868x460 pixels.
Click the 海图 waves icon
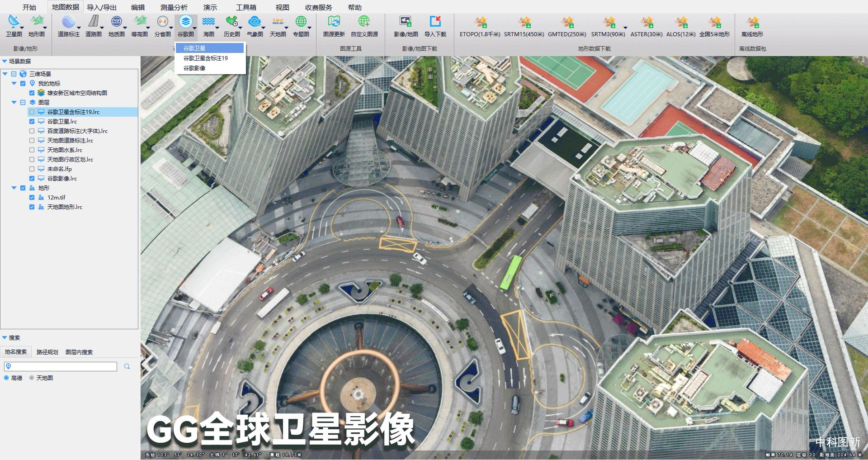208,22
